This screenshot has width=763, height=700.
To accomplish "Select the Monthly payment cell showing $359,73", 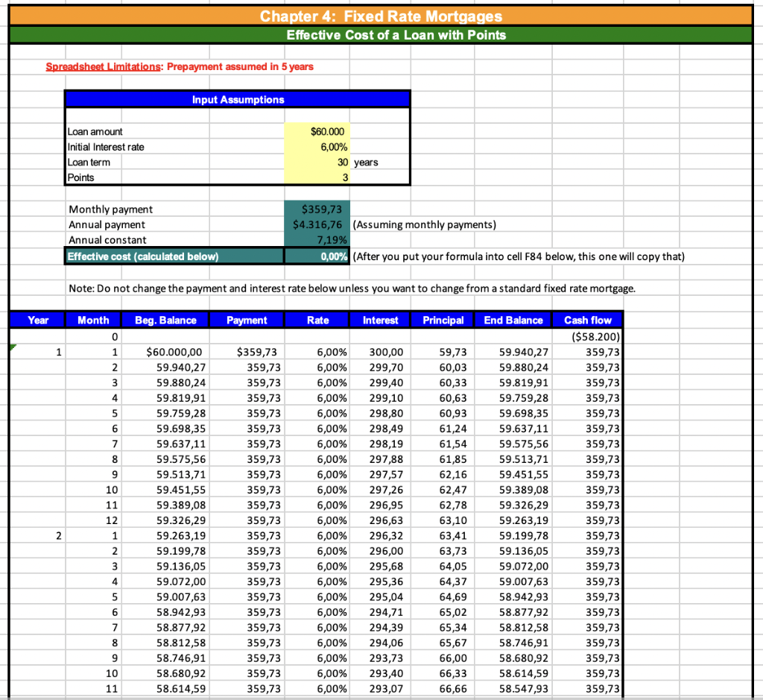I will (x=316, y=209).
